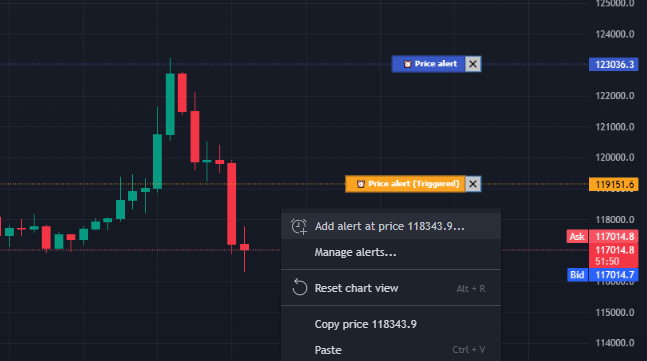Click the reset chart view arrow icon
Viewport: 647px width, 361px height.
[300, 288]
